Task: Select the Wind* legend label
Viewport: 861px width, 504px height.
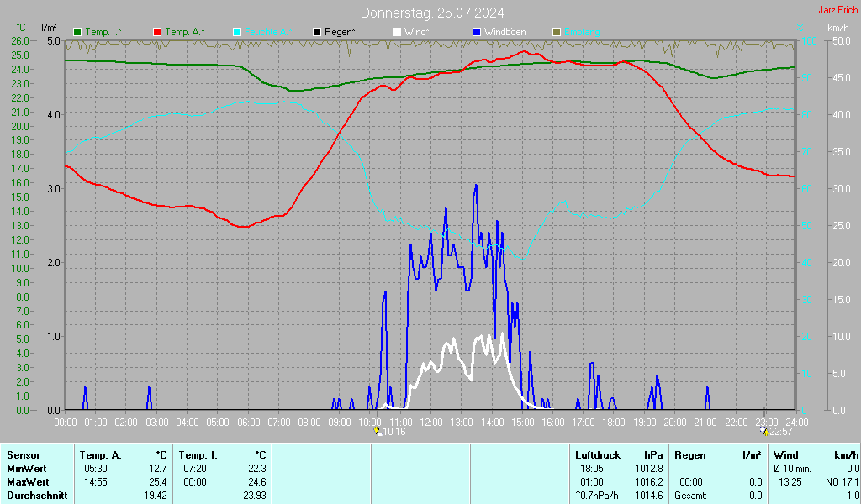Action: coord(417,33)
